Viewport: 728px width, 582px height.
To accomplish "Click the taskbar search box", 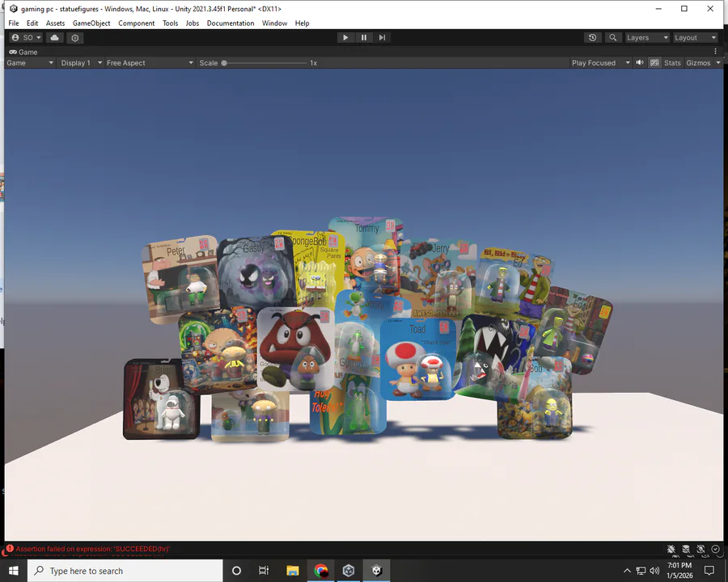I will coord(125,571).
